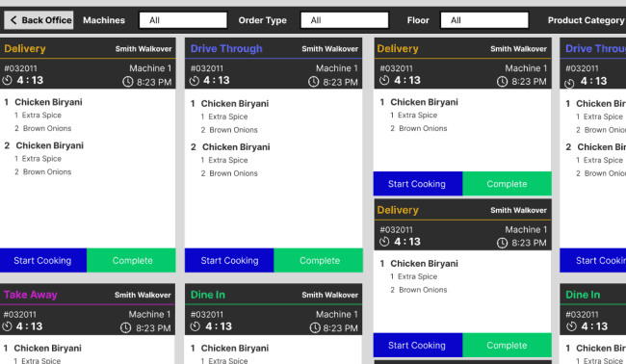Click the cut-off Start Cooking button at screen edge
Viewport: 626px width, 364px height.
tap(593, 261)
